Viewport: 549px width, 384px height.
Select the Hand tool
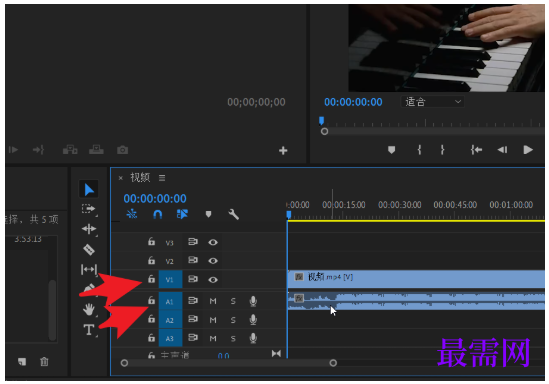89,309
